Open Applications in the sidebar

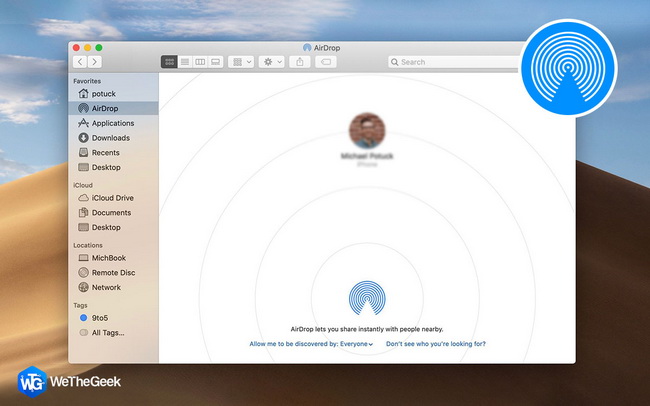(113, 123)
